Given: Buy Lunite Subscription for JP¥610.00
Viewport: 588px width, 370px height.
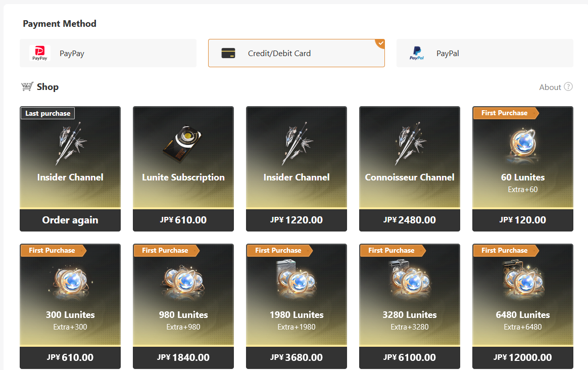Looking at the screenshot, I should (183, 220).
